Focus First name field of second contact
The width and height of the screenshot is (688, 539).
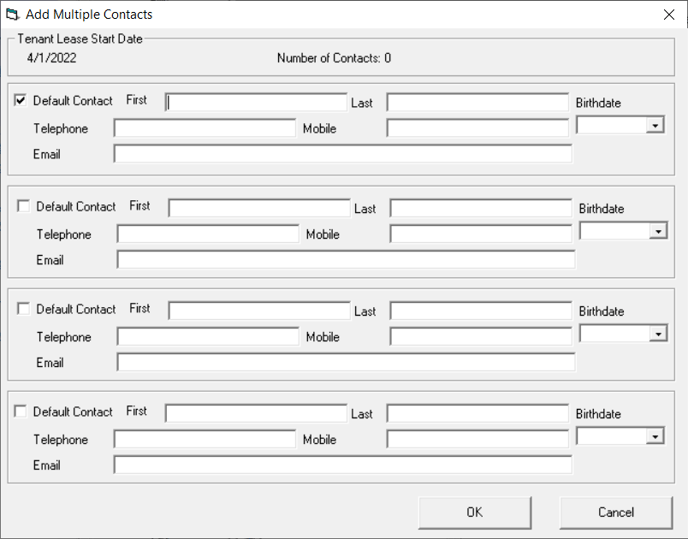(259, 208)
